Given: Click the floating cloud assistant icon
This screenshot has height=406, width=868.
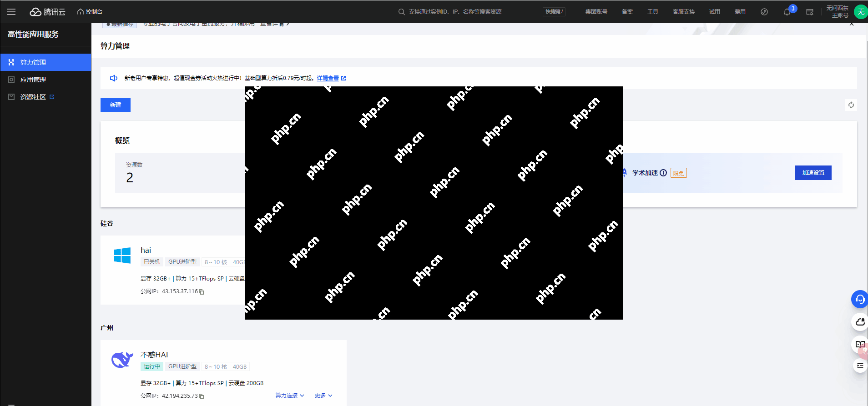Looking at the screenshot, I should point(860,322).
